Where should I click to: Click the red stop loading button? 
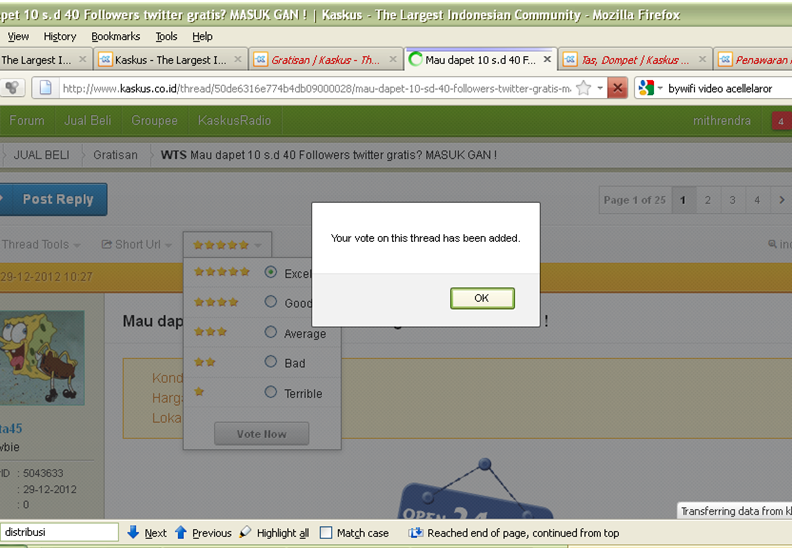tap(617, 88)
